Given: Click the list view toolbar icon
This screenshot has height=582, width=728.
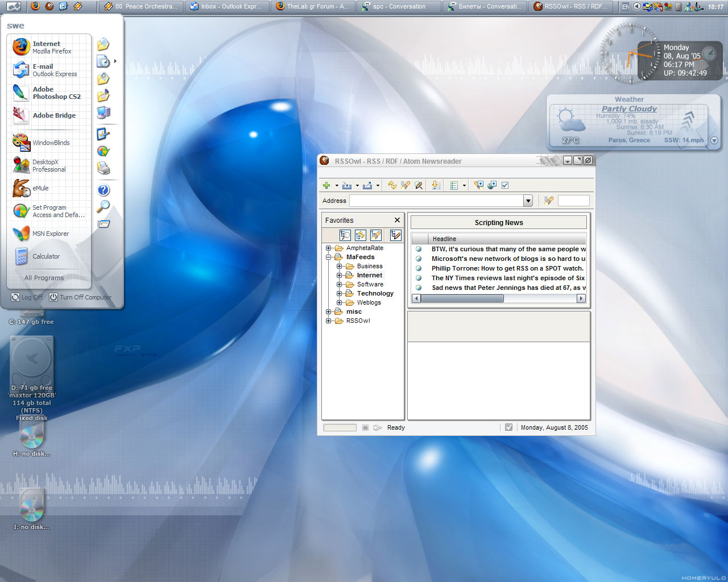Looking at the screenshot, I should pos(454,185).
